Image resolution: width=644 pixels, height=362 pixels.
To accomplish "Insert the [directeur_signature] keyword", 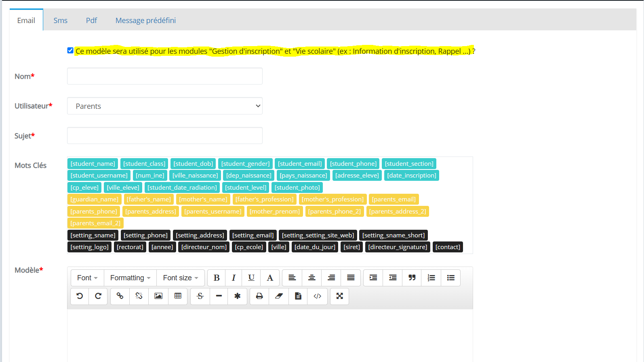I will pyautogui.click(x=398, y=247).
